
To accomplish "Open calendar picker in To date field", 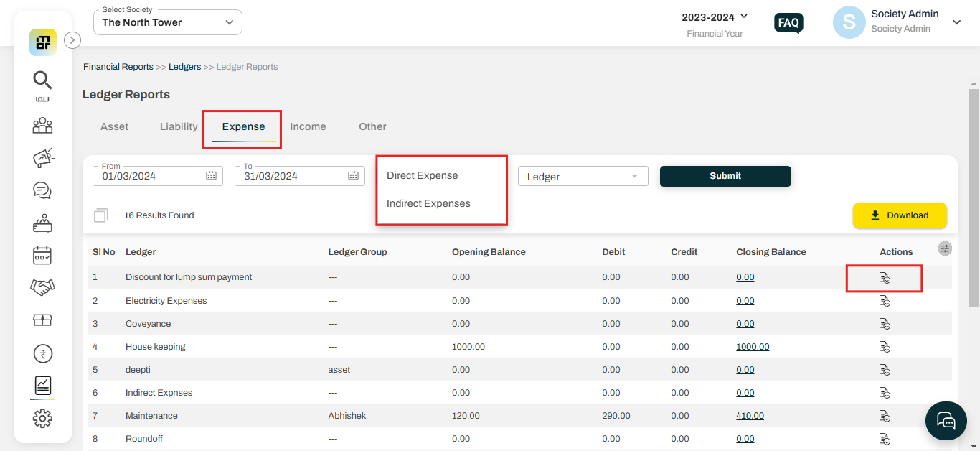I will click(353, 176).
